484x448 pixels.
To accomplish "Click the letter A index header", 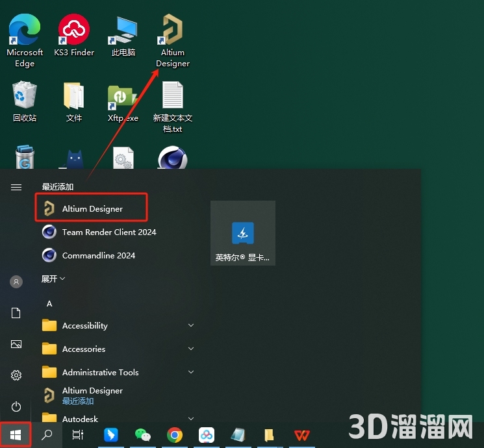I will tap(49, 304).
